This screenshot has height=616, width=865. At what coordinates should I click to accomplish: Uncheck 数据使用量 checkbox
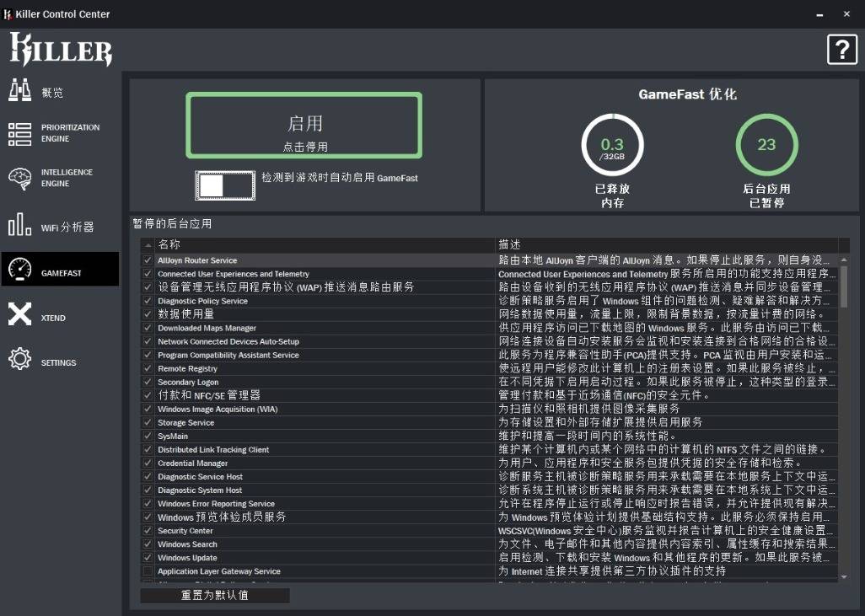pos(148,314)
